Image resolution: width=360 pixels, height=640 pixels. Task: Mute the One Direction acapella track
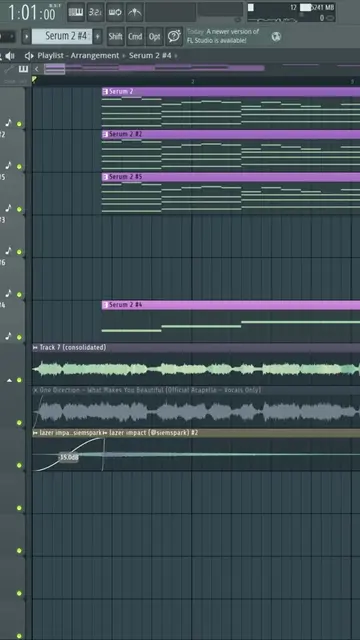click(x=19, y=423)
